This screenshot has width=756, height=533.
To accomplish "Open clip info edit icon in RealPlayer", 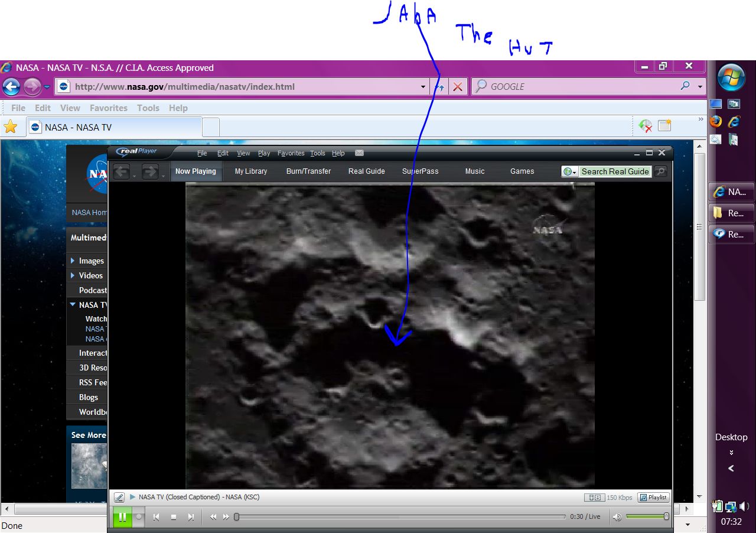I will 119,498.
